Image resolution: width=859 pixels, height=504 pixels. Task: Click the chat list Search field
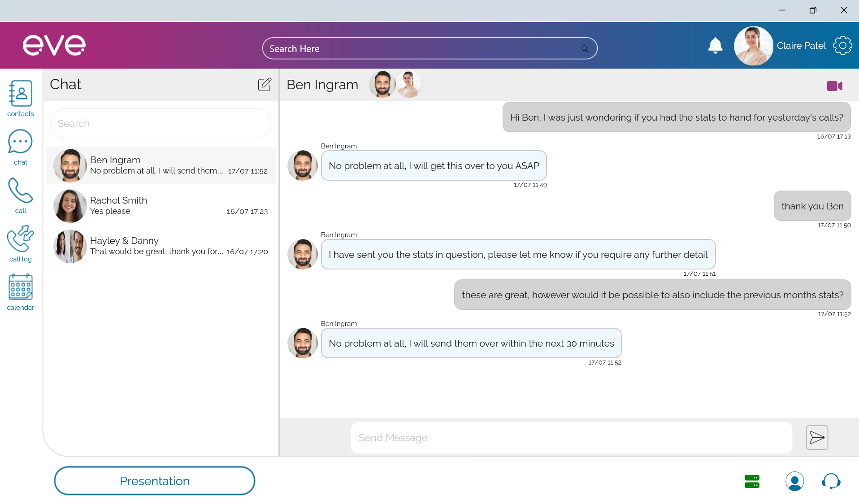click(x=161, y=123)
